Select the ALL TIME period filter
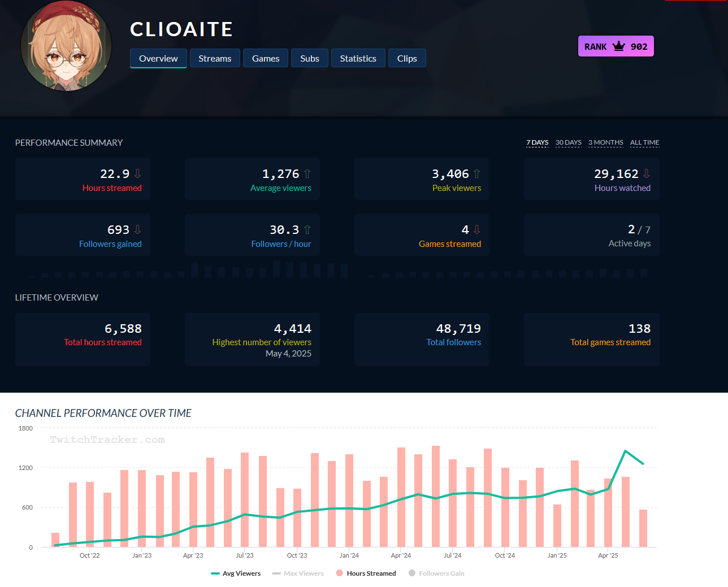This screenshot has height=587, width=728. (645, 142)
